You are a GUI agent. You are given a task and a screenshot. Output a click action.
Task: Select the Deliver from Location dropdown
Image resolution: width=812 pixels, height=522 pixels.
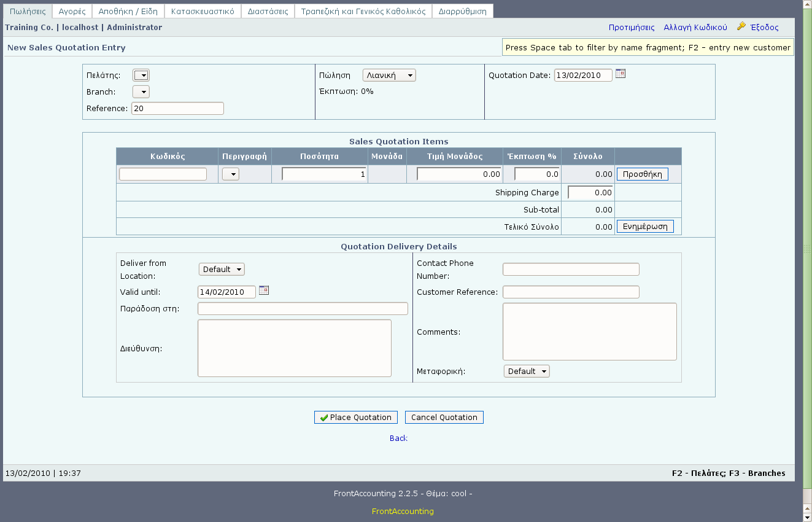click(222, 270)
